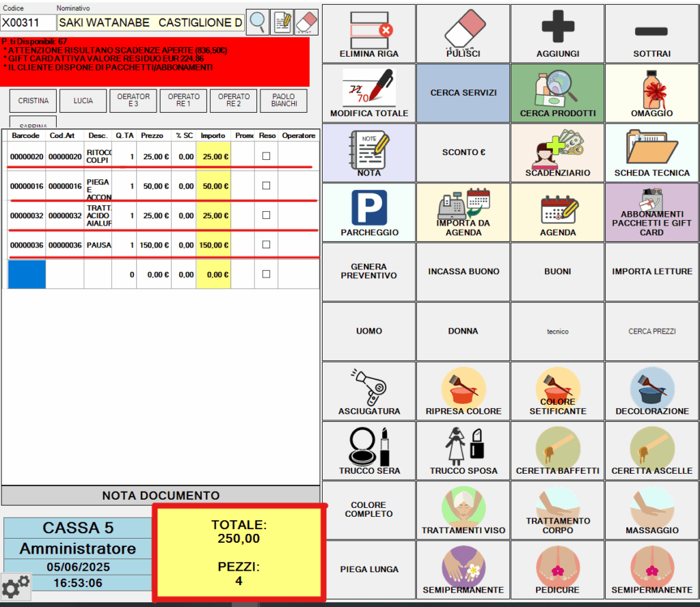Open Modifica Totale
Viewport: 700px width, 607px height.
coord(369,92)
